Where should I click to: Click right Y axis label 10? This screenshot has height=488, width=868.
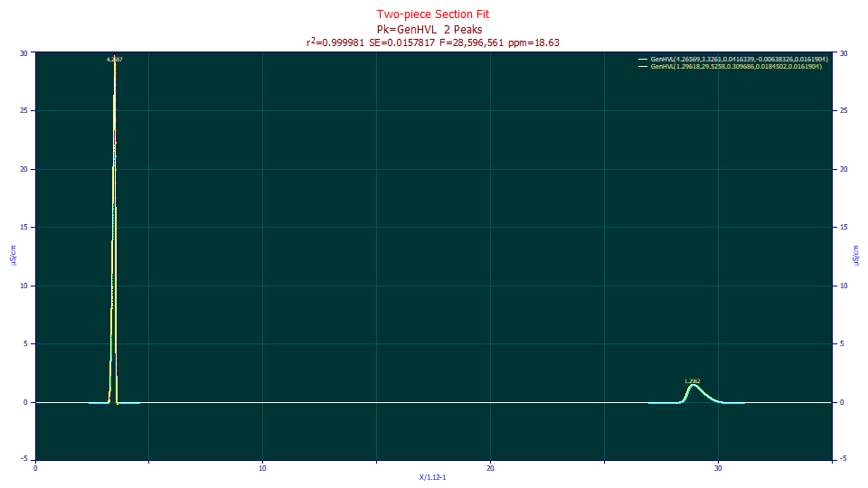[844, 286]
